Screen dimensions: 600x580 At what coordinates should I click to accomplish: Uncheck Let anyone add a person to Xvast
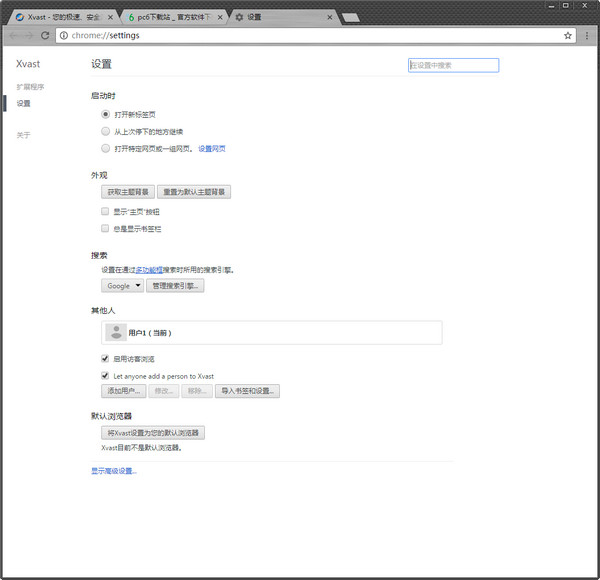click(106, 376)
